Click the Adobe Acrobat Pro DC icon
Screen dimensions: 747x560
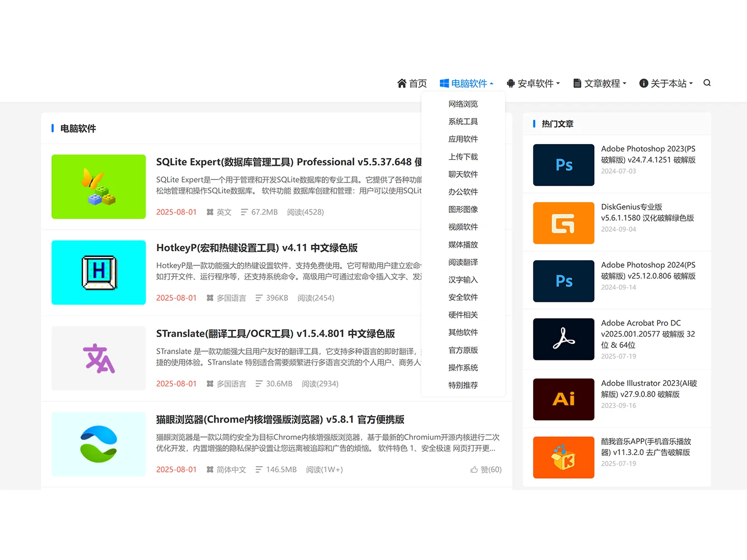563,339
